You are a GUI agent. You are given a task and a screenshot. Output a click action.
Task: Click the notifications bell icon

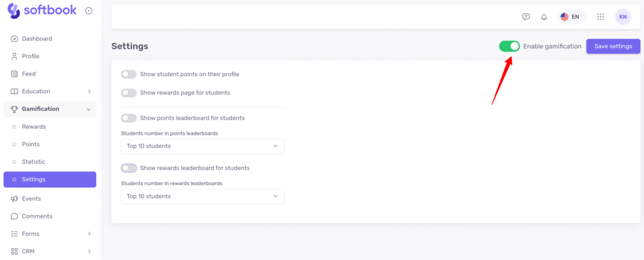point(544,17)
